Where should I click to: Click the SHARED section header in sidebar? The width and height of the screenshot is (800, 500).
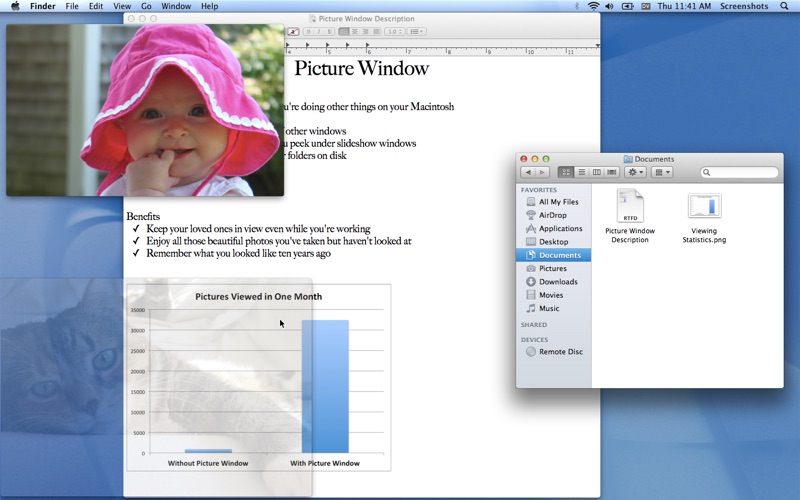(x=534, y=325)
